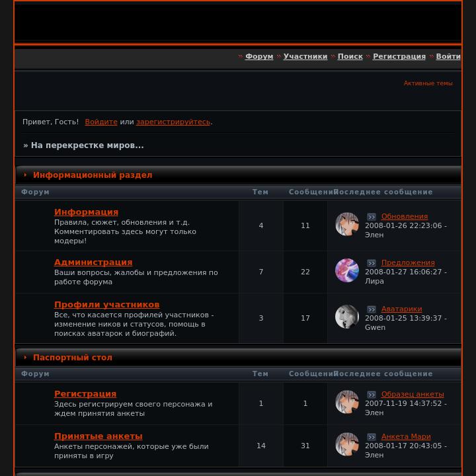Open the Форум navigation menu item
476x476 pixels.
[x=259, y=56]
